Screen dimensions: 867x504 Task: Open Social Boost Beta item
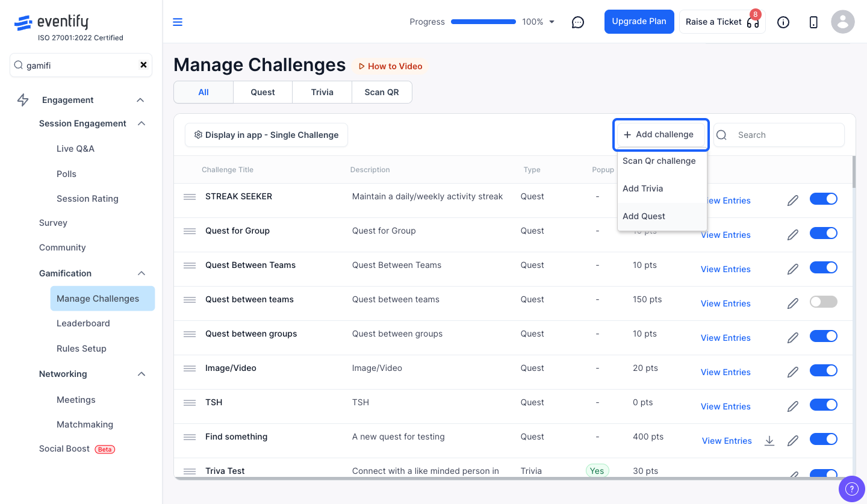coord(77,449)
